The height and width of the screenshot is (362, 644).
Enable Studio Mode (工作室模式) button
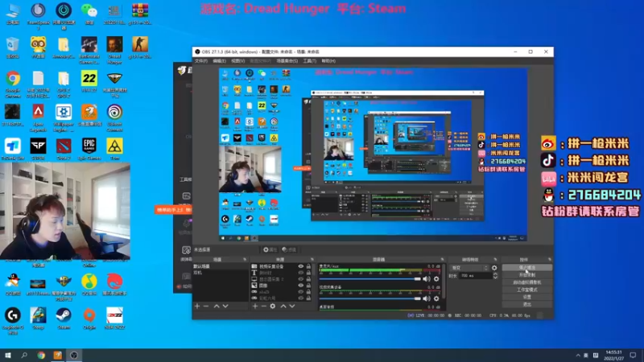pyautogui.click(x=527, y=290)
